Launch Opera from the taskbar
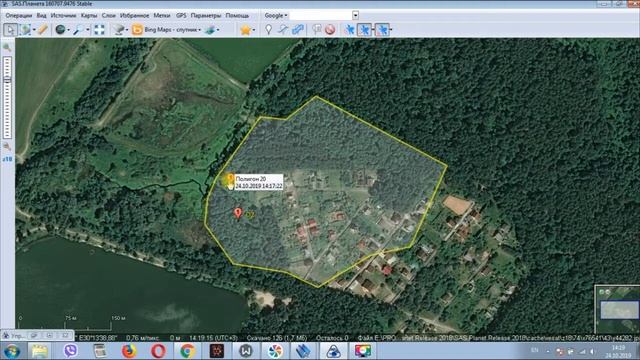The height and width of the screenshot is (360, 640). click(x=158, y=351)
